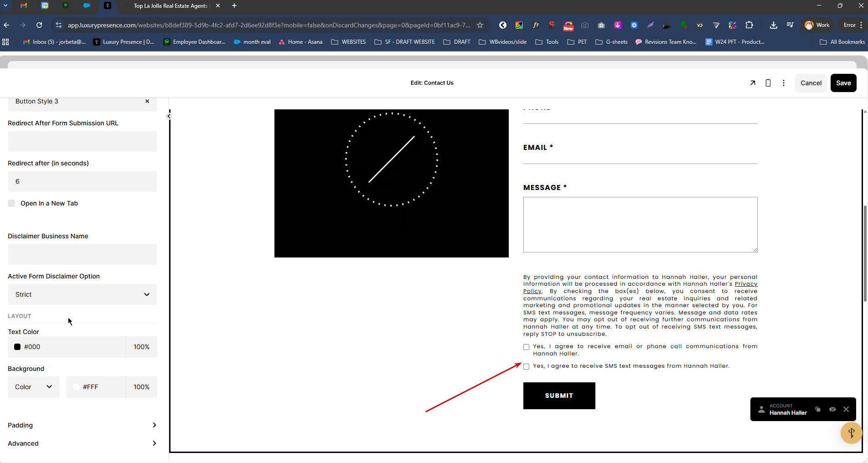Open the Background type Color dropdown
The image size is (868, 463).
(x=34, y=387)
